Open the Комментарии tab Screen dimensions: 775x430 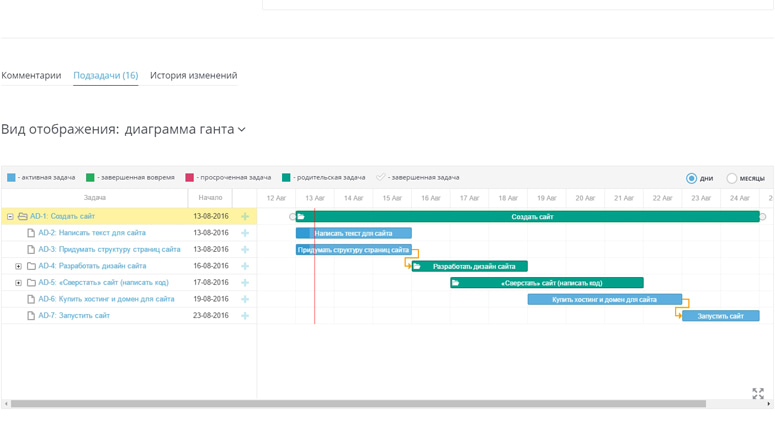(x=31, y=76)
